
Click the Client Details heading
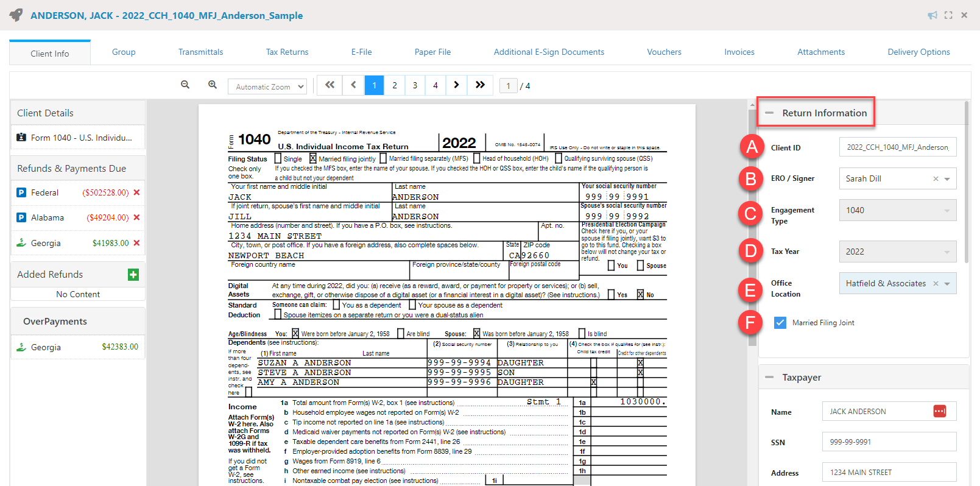pos(45,113)
